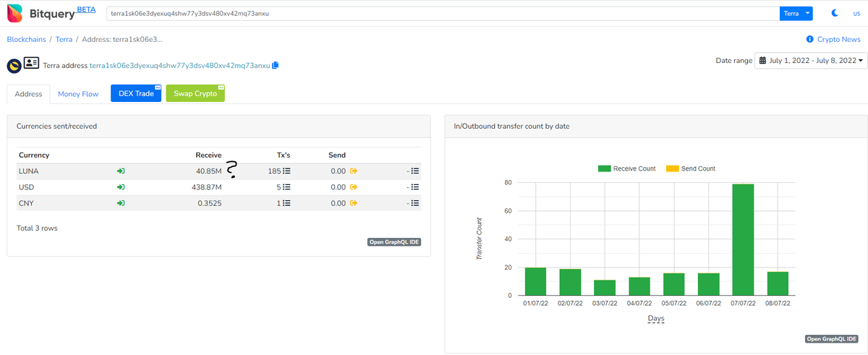Toggle Receive Count legend swatch
Screen dimensions: 868x355
604,168
